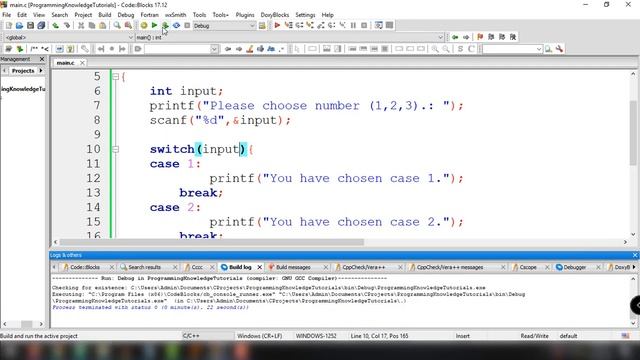The image size is (640, 360).
Task: Click the yellow gear Build icon
Action: click(x=144, y=25)
